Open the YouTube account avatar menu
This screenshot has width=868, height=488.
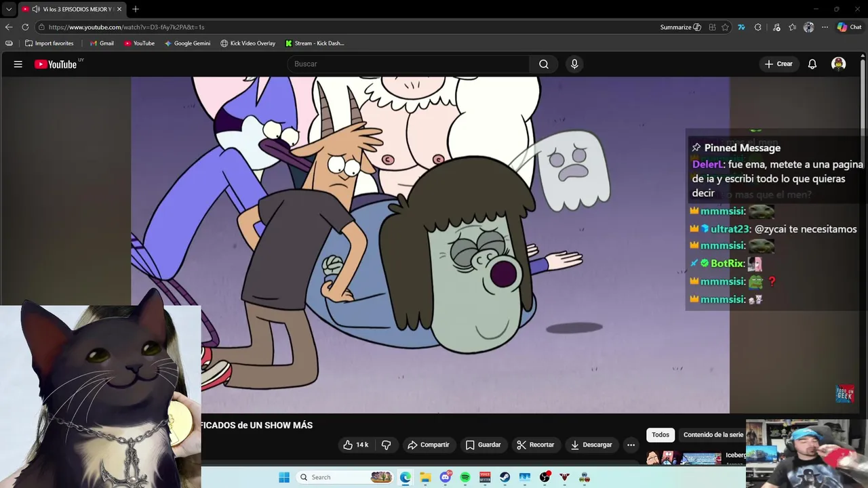(x=839, y=64)
